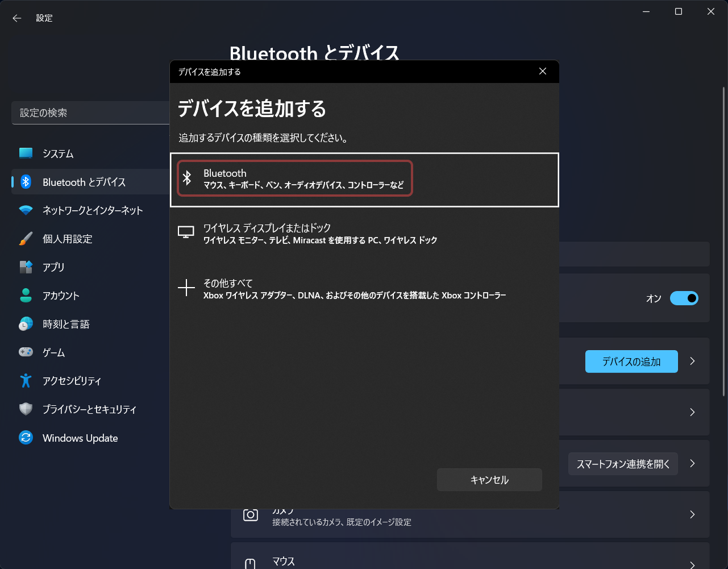The image size is (728, 569).
Task: Click the plus icon for その他すべて
Action: pyautogui.click(x=186, y=288)
